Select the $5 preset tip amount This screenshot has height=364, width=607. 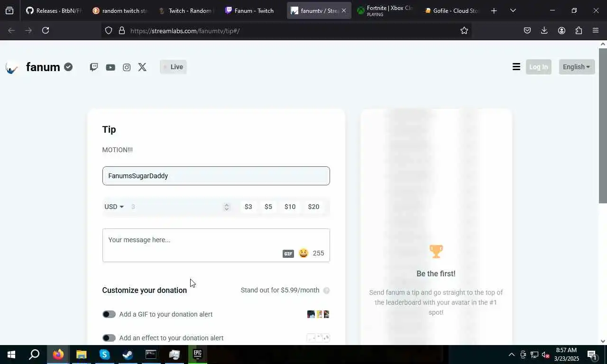pyautogui.click(x=268, y=207)
